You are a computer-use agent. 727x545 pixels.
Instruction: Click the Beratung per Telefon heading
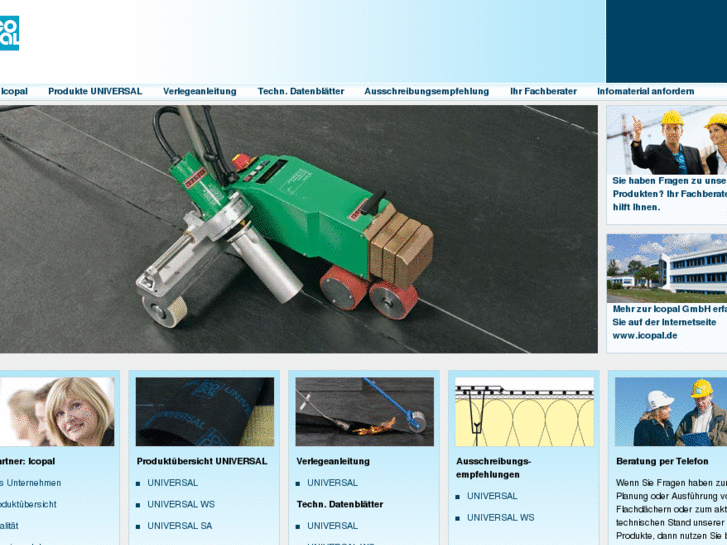tap(662, 461)
